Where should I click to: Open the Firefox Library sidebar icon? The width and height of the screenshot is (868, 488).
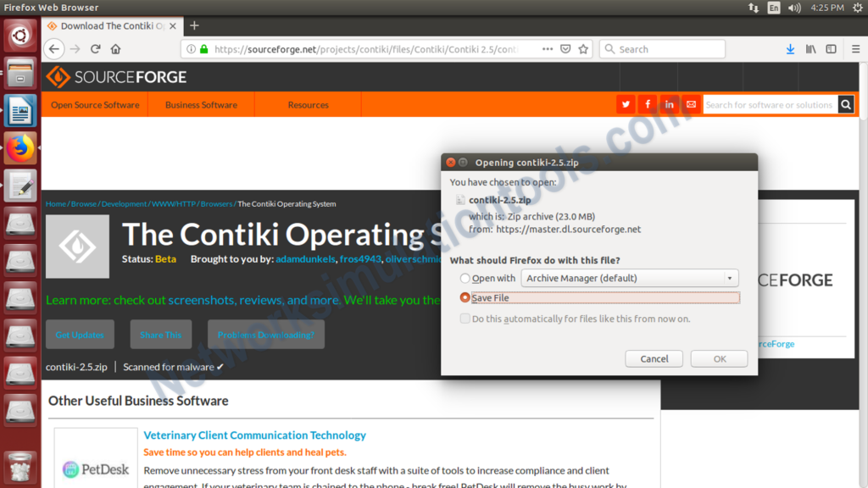point(810,49)
